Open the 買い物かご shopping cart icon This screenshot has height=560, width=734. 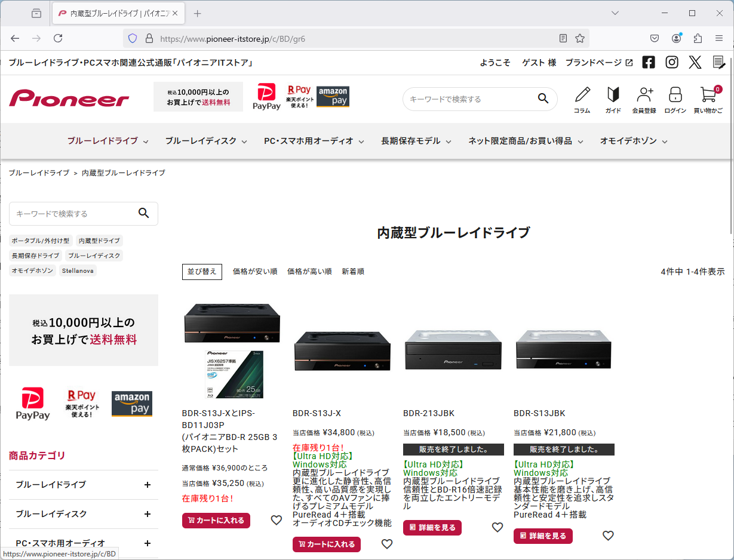[x=708, y=100]
